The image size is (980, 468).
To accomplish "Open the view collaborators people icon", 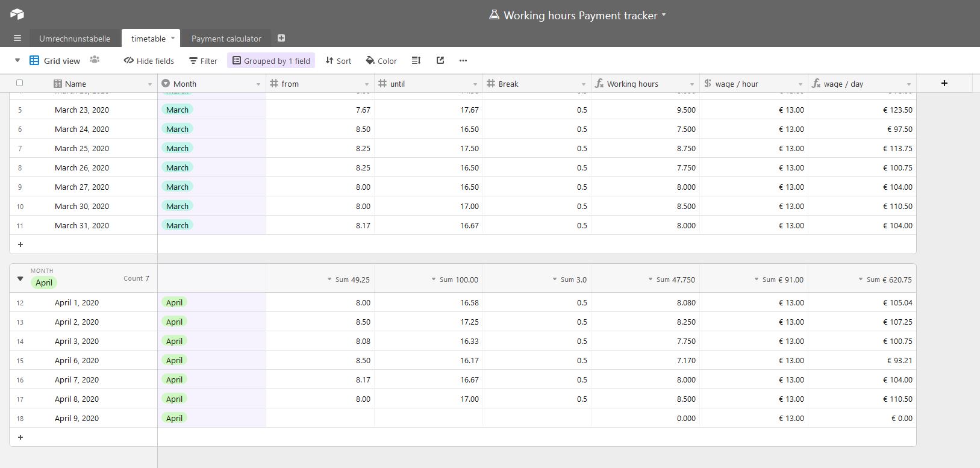I will coord(95,60).
